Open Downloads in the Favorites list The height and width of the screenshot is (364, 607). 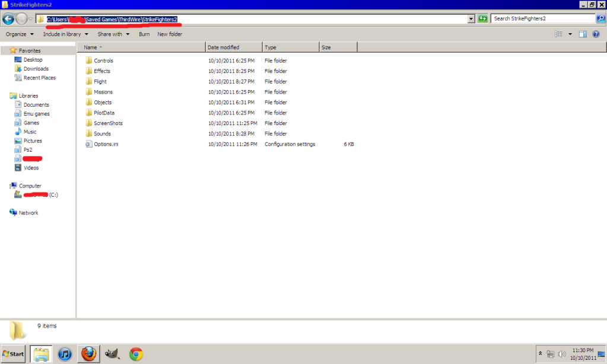[36, 68]
